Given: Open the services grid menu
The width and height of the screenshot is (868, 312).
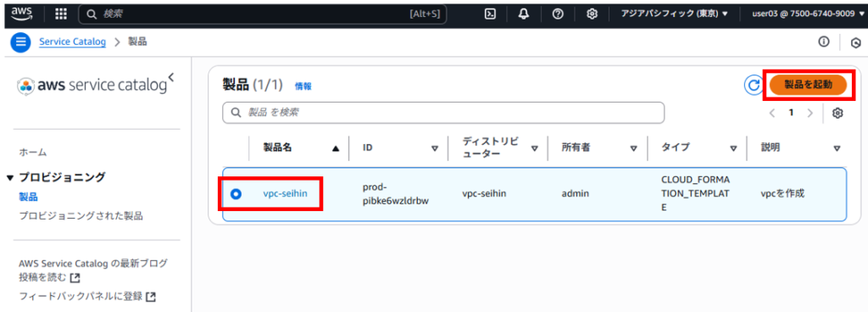Looking at the screenshot, I should click(61, 14).
